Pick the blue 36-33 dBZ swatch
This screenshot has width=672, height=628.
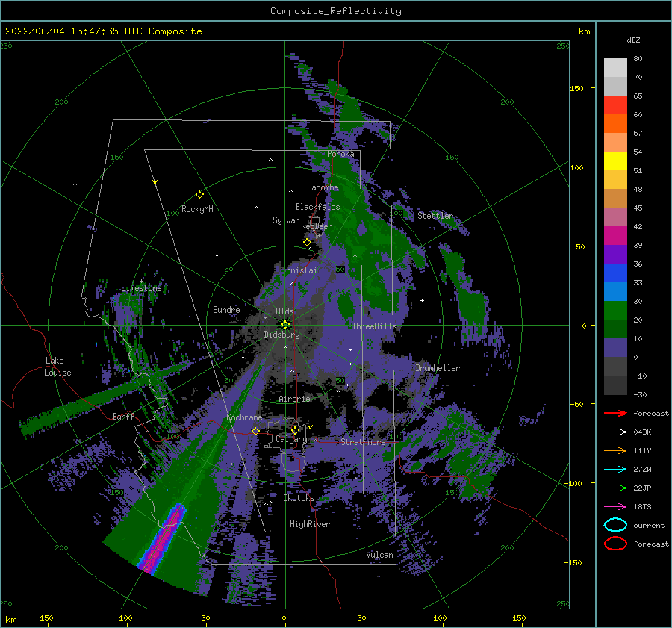[615, 273]
